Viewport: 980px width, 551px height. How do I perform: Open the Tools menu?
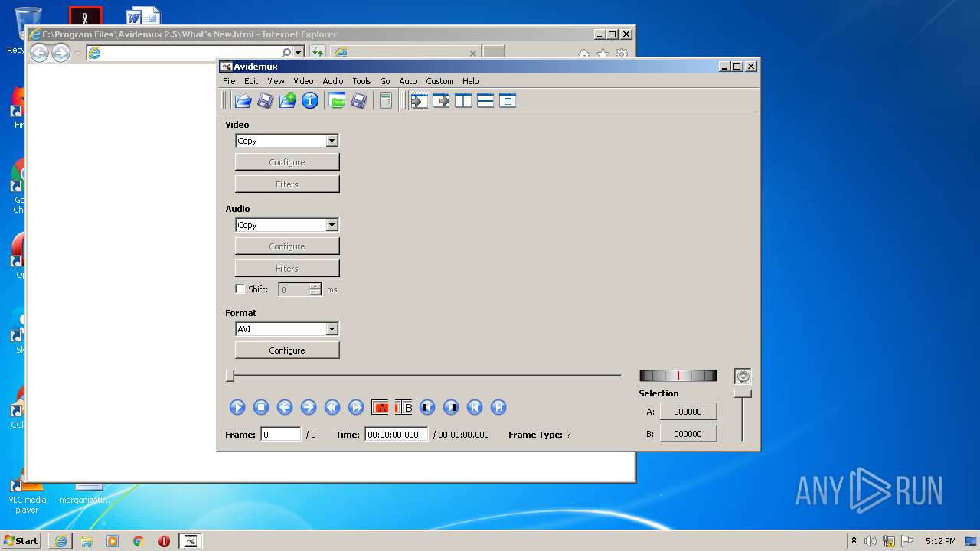point(361,81)
